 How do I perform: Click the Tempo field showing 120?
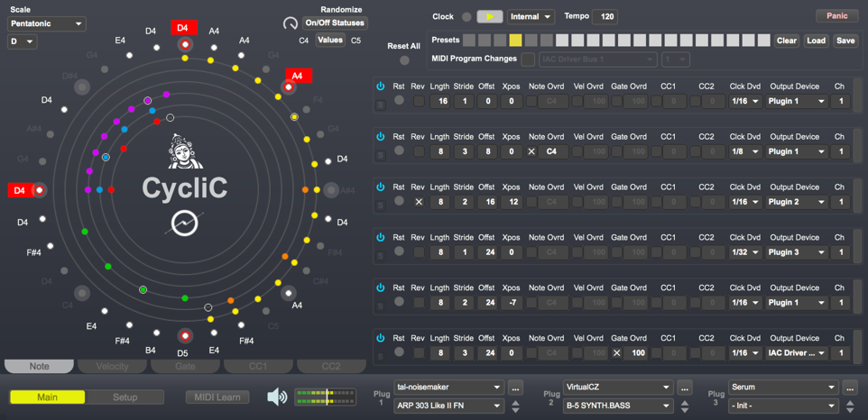click(x=606, y=16)
